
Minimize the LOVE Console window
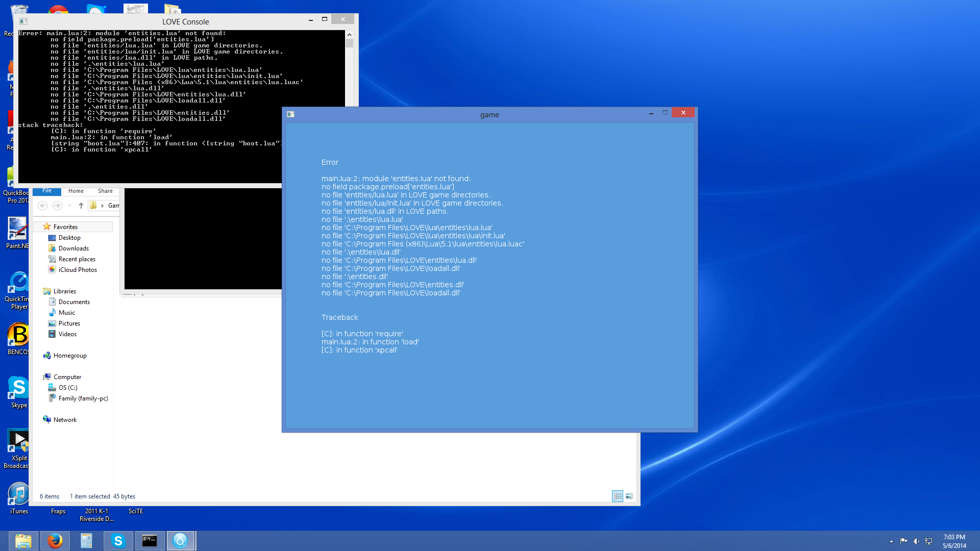311,19
